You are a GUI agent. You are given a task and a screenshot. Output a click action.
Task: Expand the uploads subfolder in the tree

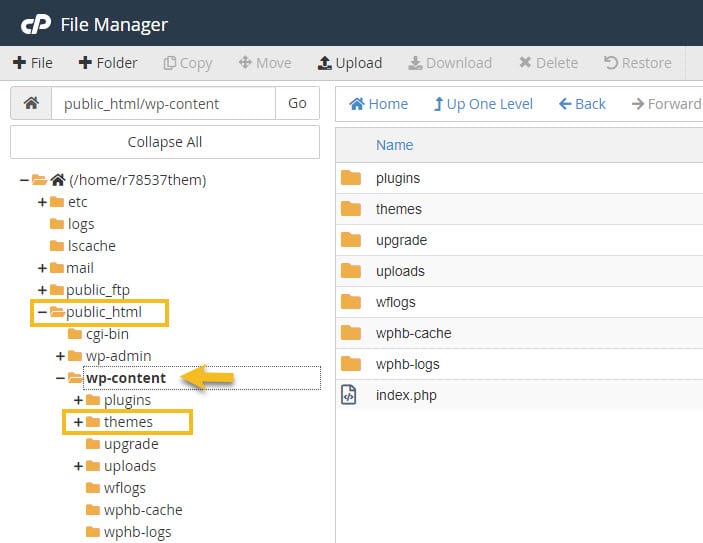pyautogui.click(x=78, y=466)
